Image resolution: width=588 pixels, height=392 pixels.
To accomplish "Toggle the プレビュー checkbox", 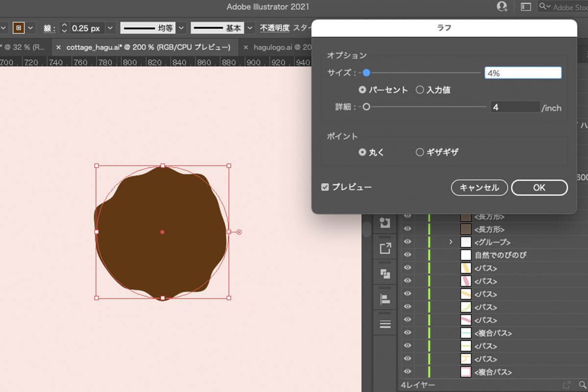I will (x=325, y=187).
